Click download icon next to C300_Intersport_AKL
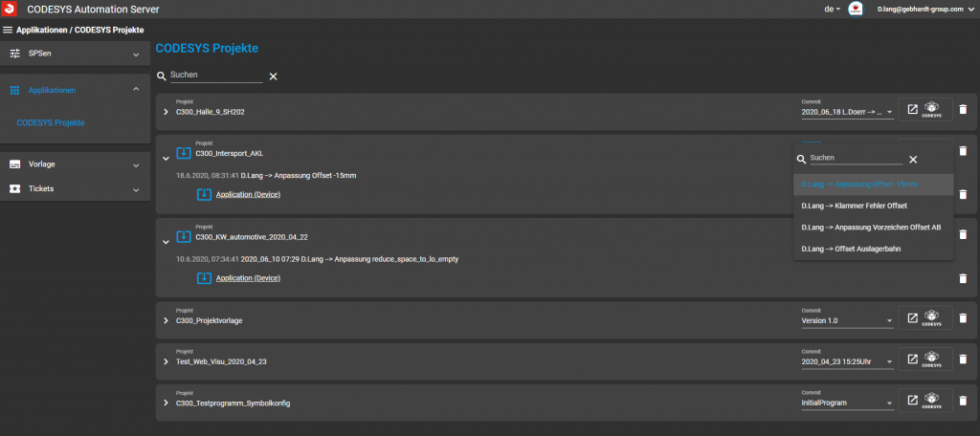Viewport: 980px width, 436px height. click(x=184, y=153)
